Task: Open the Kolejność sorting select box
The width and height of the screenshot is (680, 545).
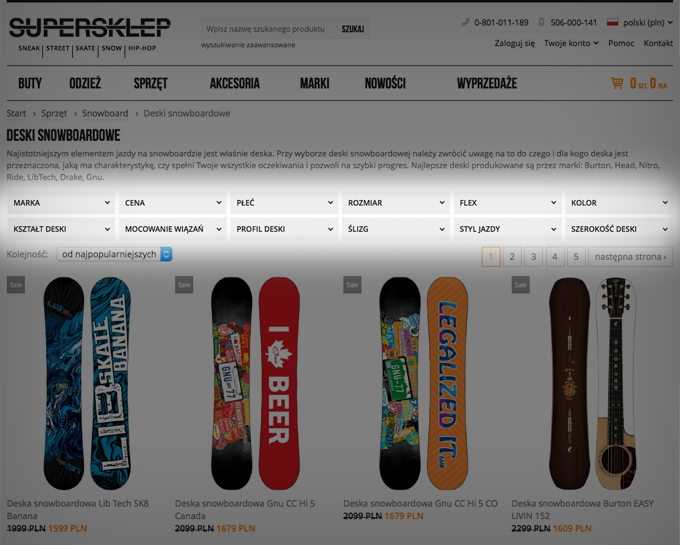Action: 114,254
